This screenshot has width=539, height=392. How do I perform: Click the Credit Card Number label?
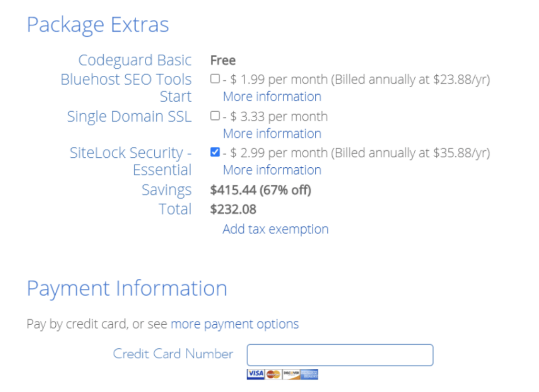[173, 354]
